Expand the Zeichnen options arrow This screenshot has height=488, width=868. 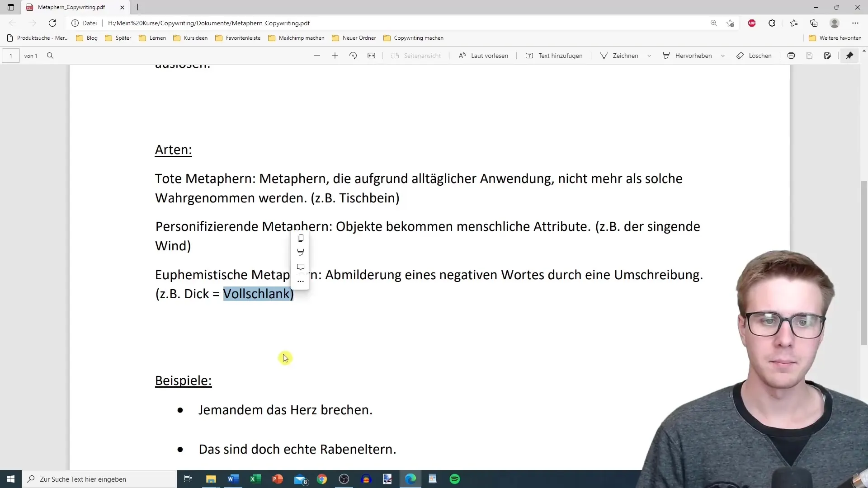point(649,56)
